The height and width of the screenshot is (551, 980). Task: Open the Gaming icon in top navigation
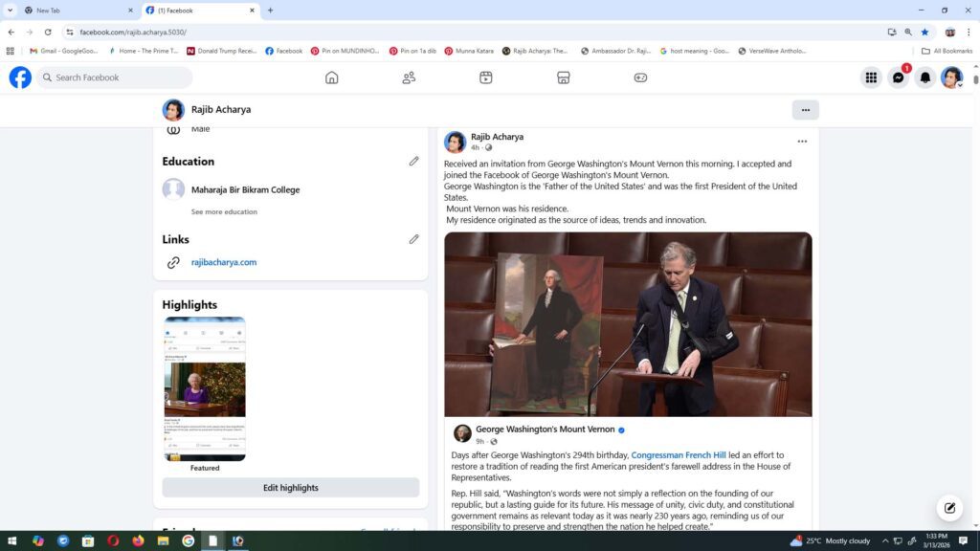[640, 77]
